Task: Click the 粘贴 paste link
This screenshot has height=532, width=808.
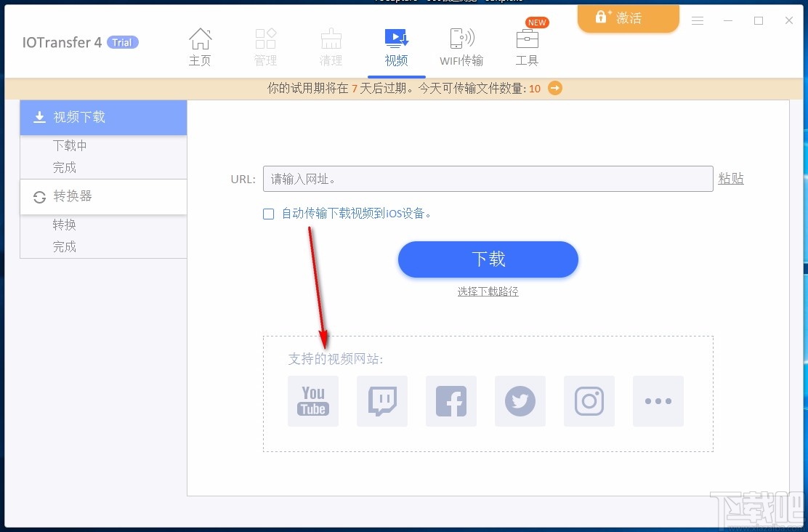Action: [x=730, y=178]
